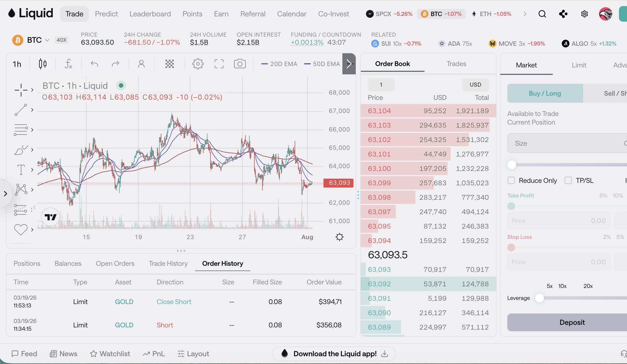Open chart settings gear icon
This screenshot has height=364, width=627.
coord(198,64)
